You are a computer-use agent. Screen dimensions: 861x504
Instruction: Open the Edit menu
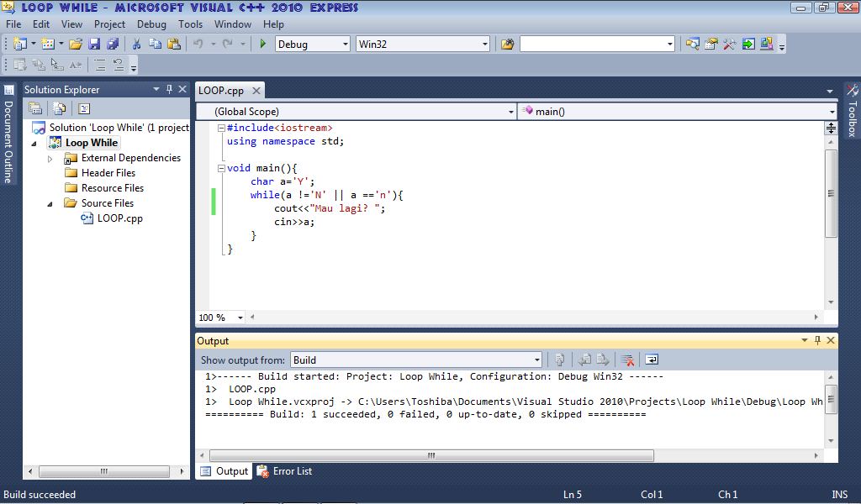41,24
